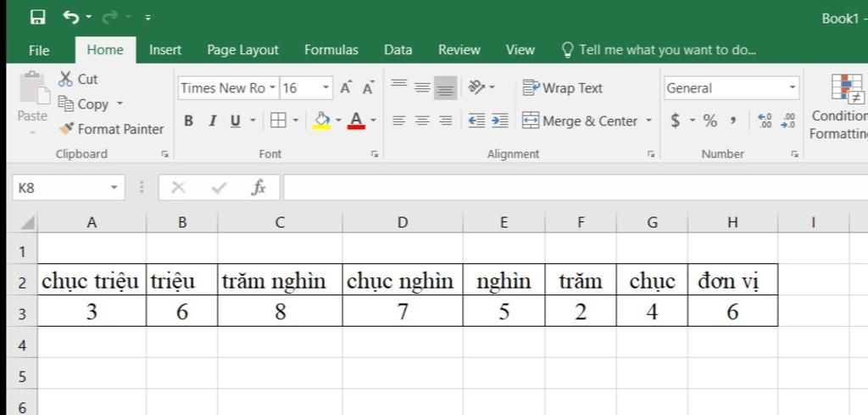This screenshot has height=415, width=868.
Task: Increase font size with larger A icon
Action: coord(346,88)
